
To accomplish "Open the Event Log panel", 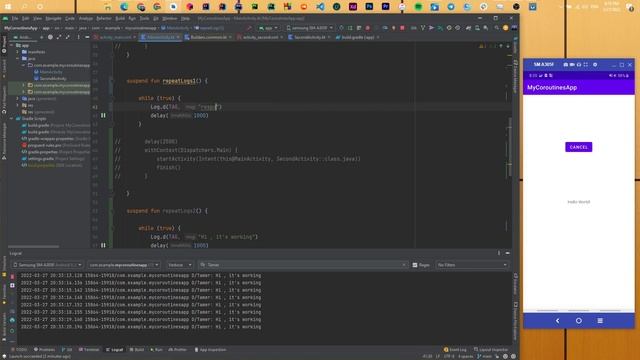I will 455,350.
